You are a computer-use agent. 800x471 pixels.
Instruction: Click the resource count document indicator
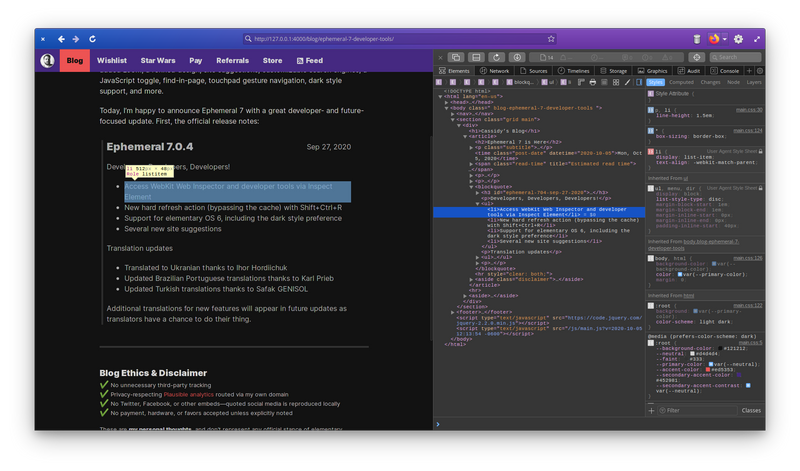point(547,57)
